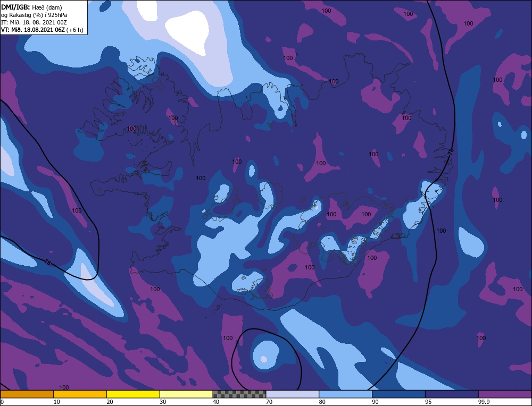This screenshot has width=532, height=406.
Task: Click the legend scale label '10'
Action: point(57,402)
